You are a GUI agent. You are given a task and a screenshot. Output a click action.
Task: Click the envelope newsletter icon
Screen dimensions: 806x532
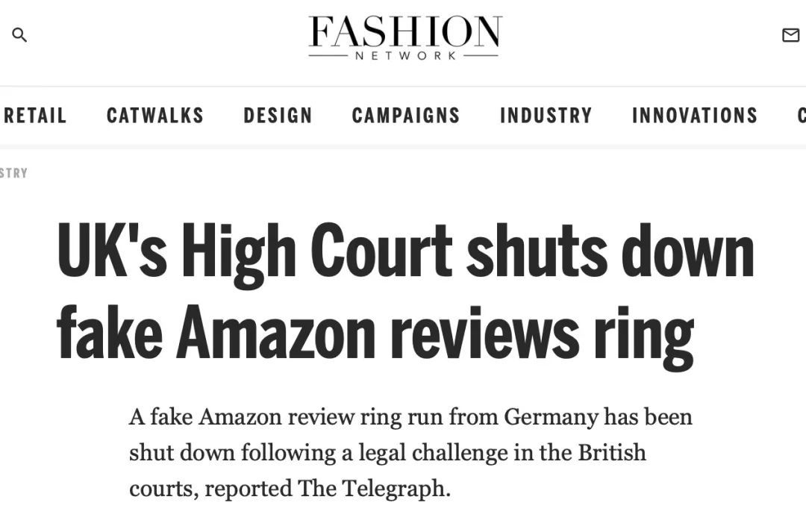pyautogui.click(x=790, y=35)
